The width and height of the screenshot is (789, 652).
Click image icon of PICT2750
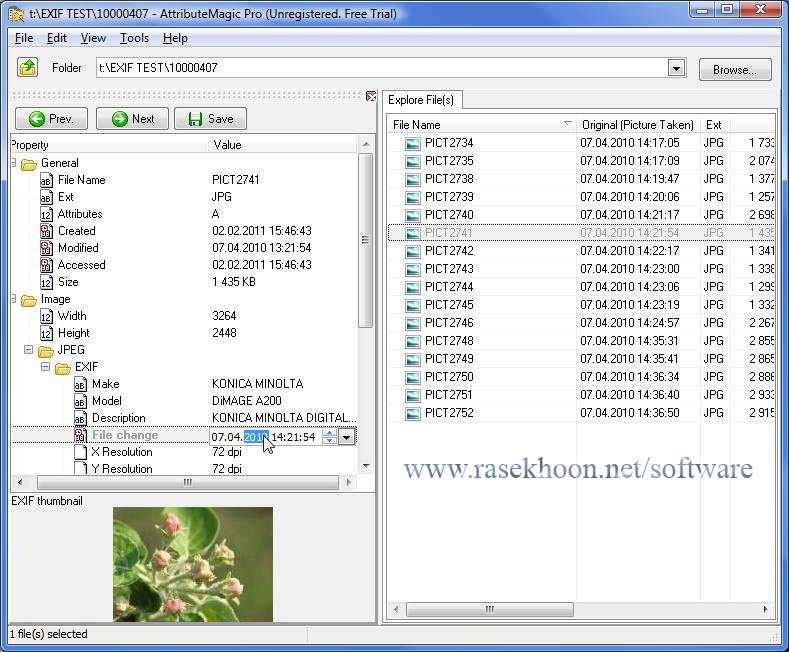(x=413, y=377)
